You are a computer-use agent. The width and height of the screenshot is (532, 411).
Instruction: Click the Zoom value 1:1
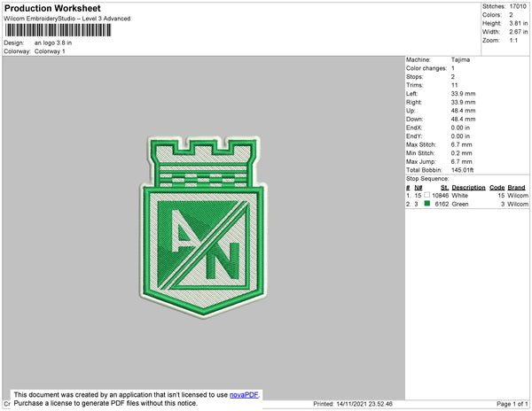click(513, 41)
